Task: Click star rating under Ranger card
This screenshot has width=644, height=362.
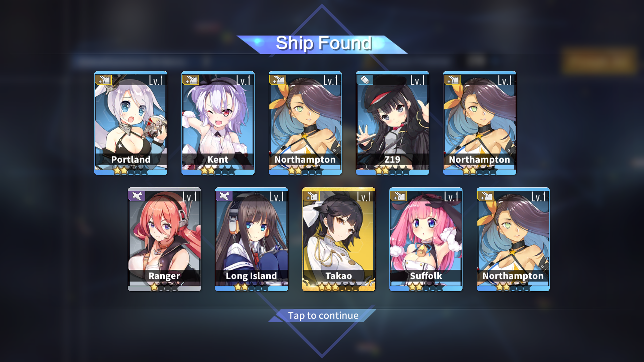Action: 164,287
